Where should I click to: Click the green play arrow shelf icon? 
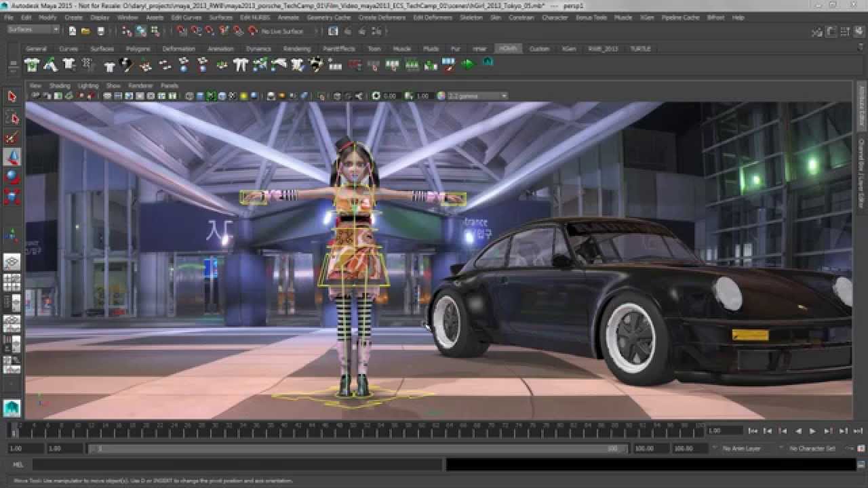pos(468,64)
